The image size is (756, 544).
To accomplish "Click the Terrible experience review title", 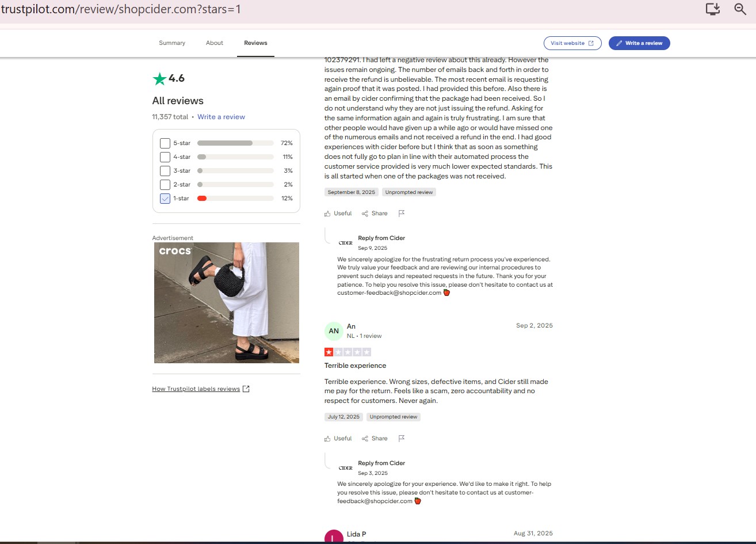I will (355, 366).
